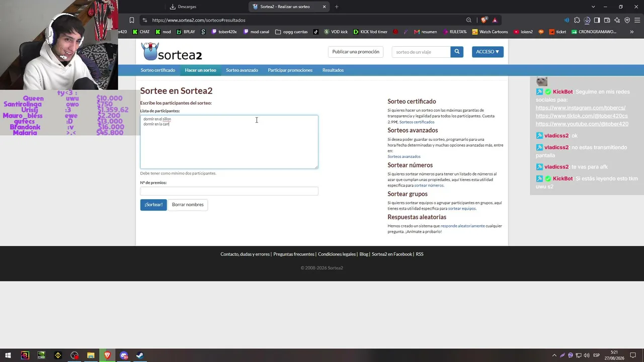The width and height of the screenshot is (644, 362).
Task: Close the Sortea2 browser tab
Action: coord(325,7)
